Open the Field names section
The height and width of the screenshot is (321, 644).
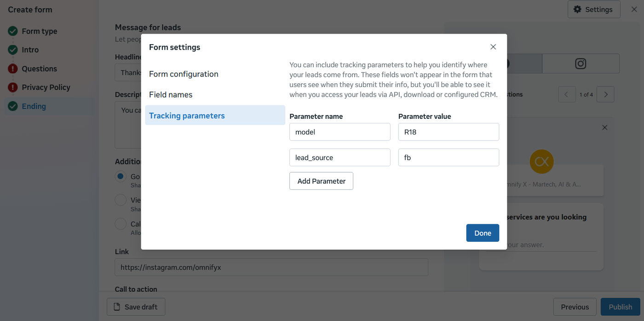tap(171, 95)
